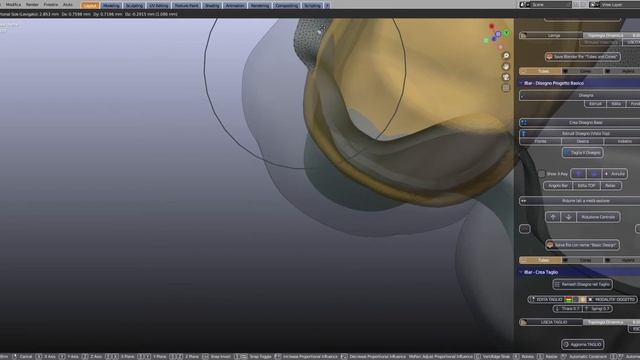Viewport: 640px width, 360px height.
Task: Click the Angolo Bar button
Action: coord(558,186)
